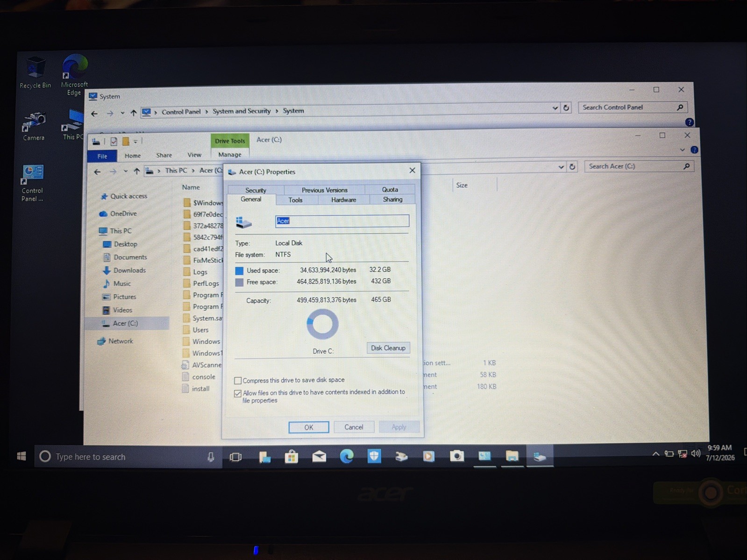Click the volume icon in the system tray
This screenshot has width=747, height=560.
point(696,453)
